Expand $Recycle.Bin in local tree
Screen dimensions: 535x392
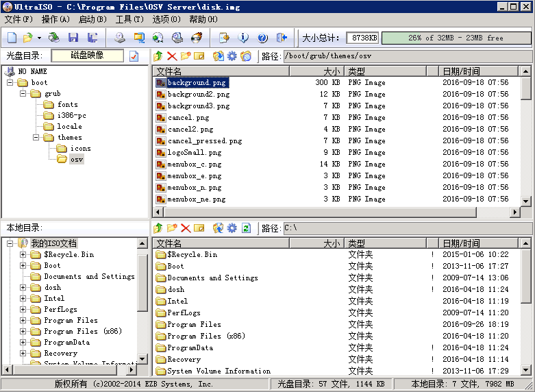23,254
